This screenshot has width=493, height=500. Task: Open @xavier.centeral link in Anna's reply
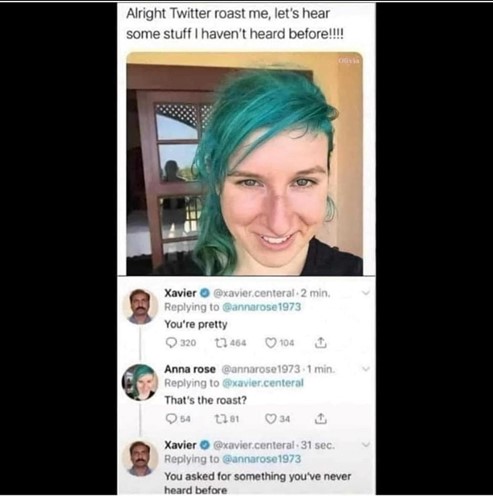coord(263,383)
